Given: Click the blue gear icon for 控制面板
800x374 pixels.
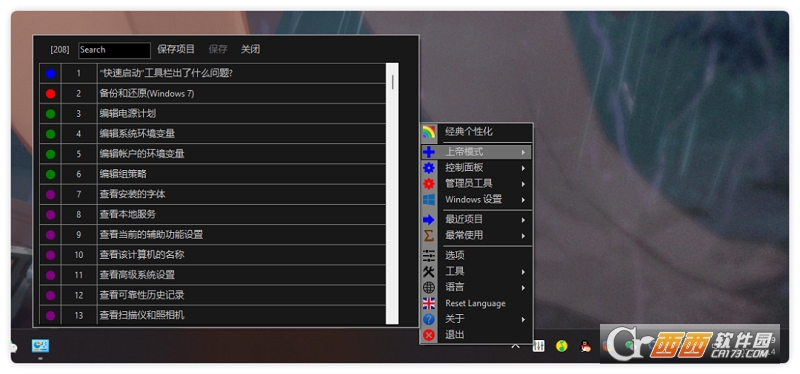Looking at the screenshot, I should click(429, 168).
